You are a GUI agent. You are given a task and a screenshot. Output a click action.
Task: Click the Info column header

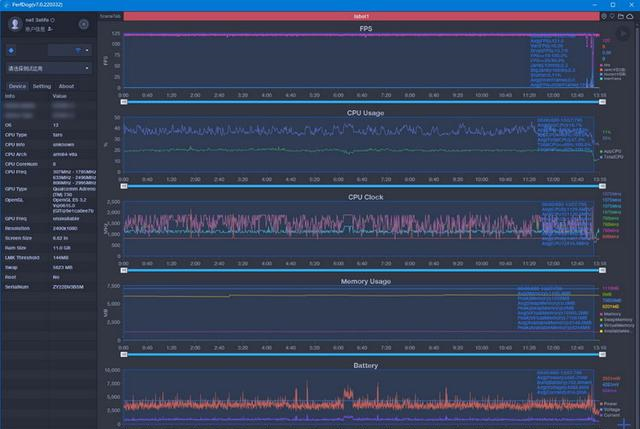coord(10,96)
